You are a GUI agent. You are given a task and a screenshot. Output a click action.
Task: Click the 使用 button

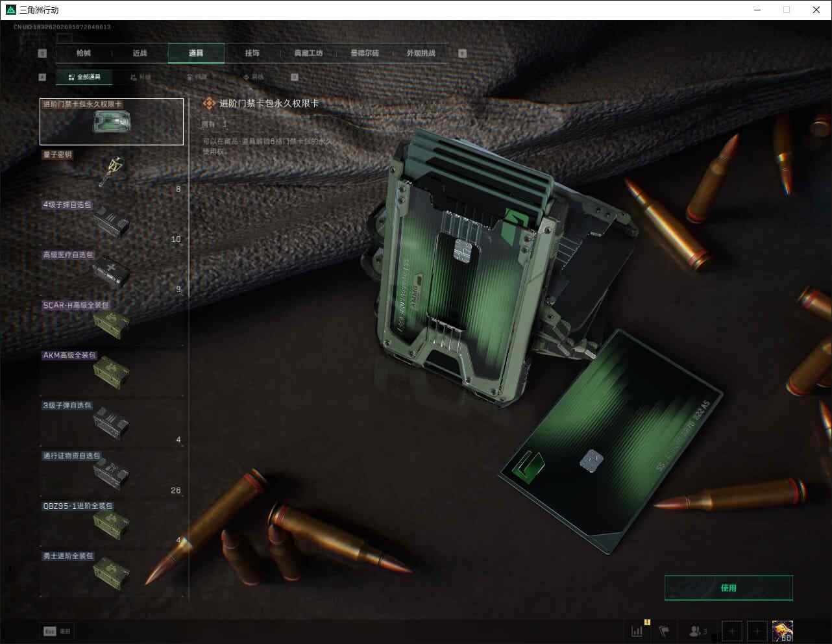[729, 588]
